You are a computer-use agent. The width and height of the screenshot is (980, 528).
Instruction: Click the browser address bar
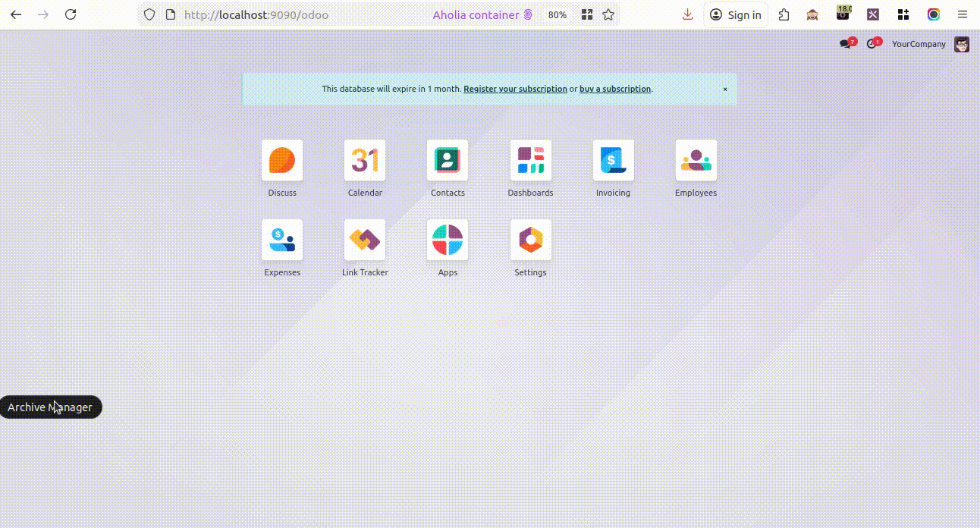coord(303,14)
